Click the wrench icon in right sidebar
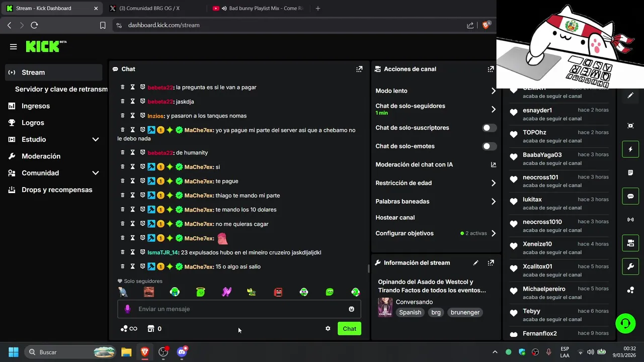This screenshot has width=644, height=362. pos(630,266)
